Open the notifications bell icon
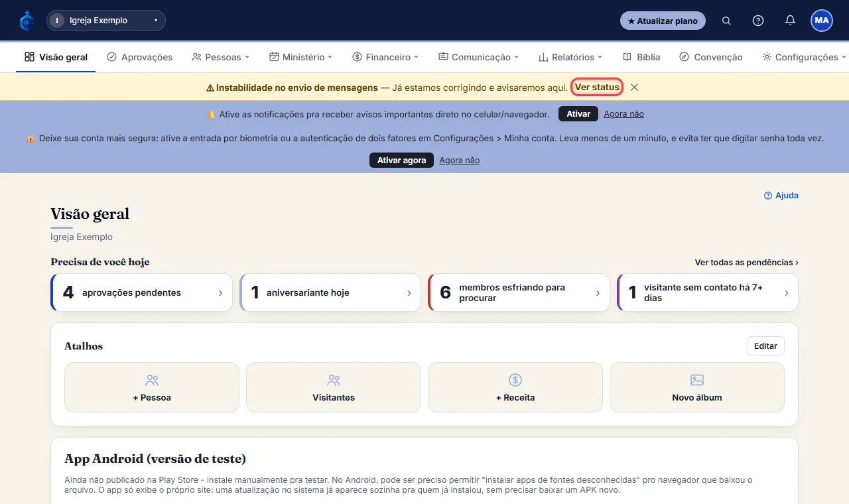The width and height of the screenshot is (849, 504). [790, 21]
